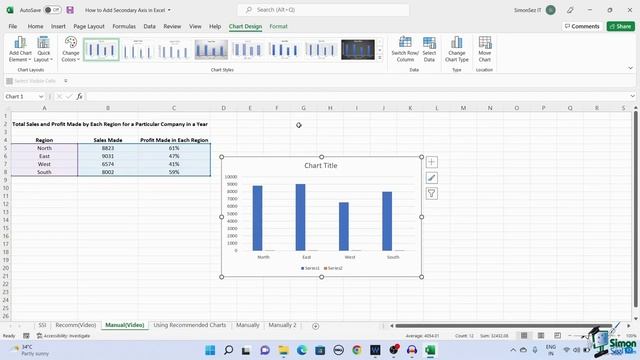
Task: Expand the chart styles gallery more arrow
Action: [x=380, y=58]
